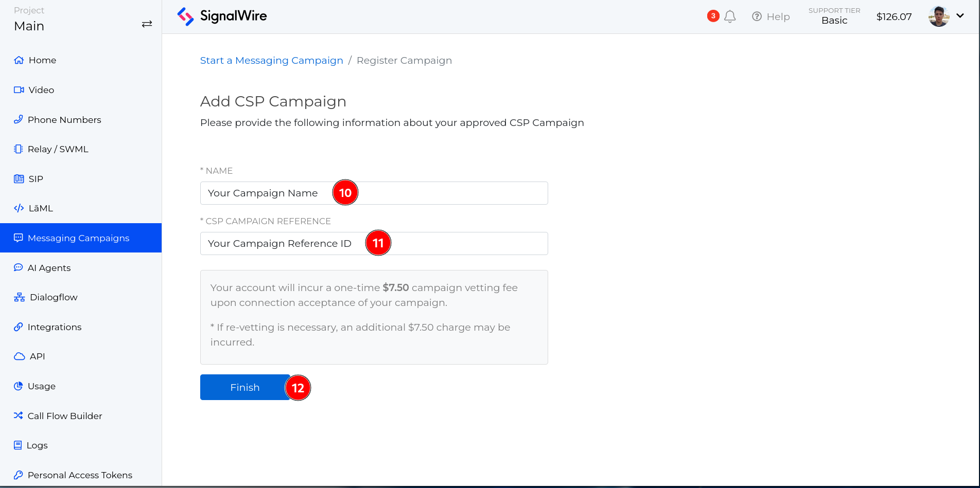Open the Home menu item
This screenshot has width=980, height=488.
tap(42, 60)
